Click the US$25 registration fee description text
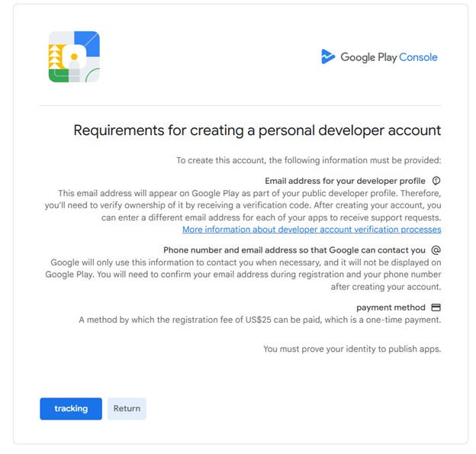 tap(259, 320)
